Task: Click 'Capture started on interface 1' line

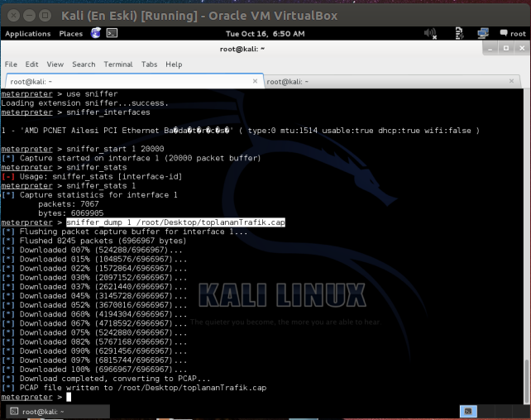Action: (131, 158)
